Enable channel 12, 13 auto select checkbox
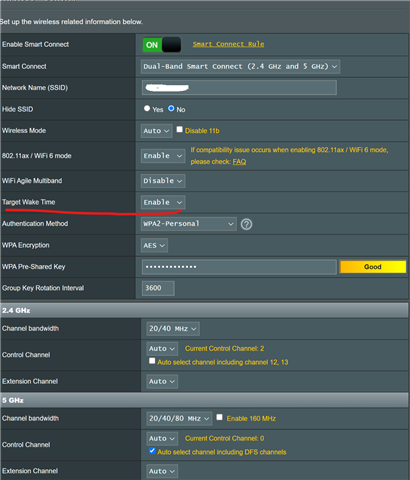Viewport: 410px width, 480px height. click(152, 361)
